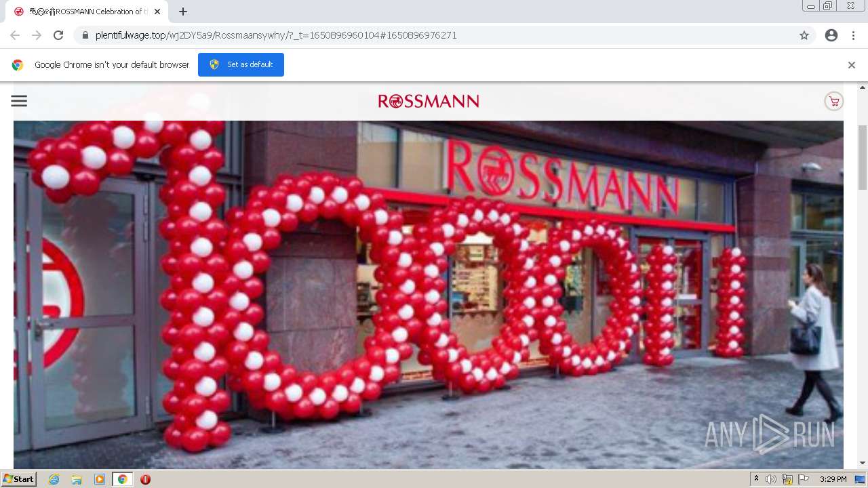Launch Internet Explorer from taskbar
This screenshot has height=488, width=868.
(x=54, y=479)
